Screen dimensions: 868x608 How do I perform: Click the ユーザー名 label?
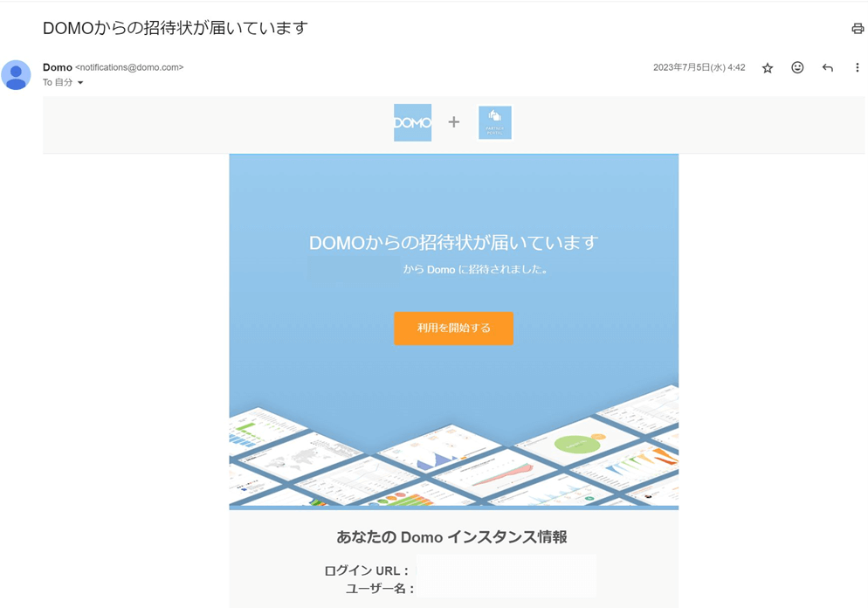tap(380, 589)
